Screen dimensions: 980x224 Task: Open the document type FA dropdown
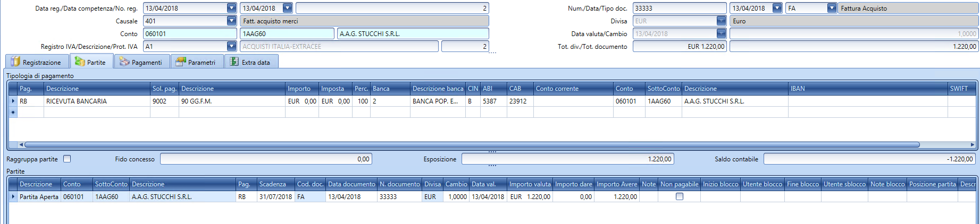click(x=832, y=8)
